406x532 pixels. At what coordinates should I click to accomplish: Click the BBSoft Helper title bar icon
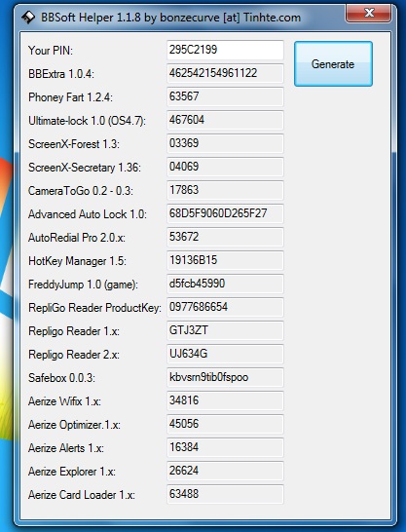tap(28, 18)
